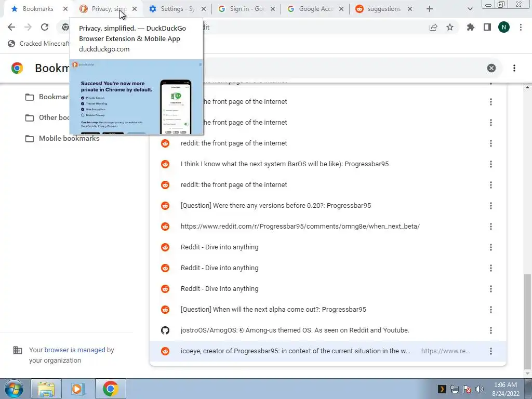Open a new tab
Screen dimensions: 532x399
point(430,9)
